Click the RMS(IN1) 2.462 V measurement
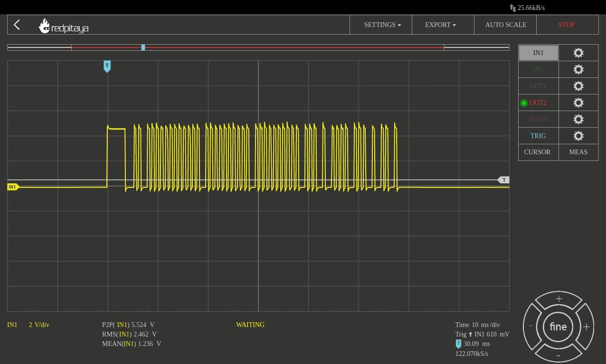 (x=129, y=335)
